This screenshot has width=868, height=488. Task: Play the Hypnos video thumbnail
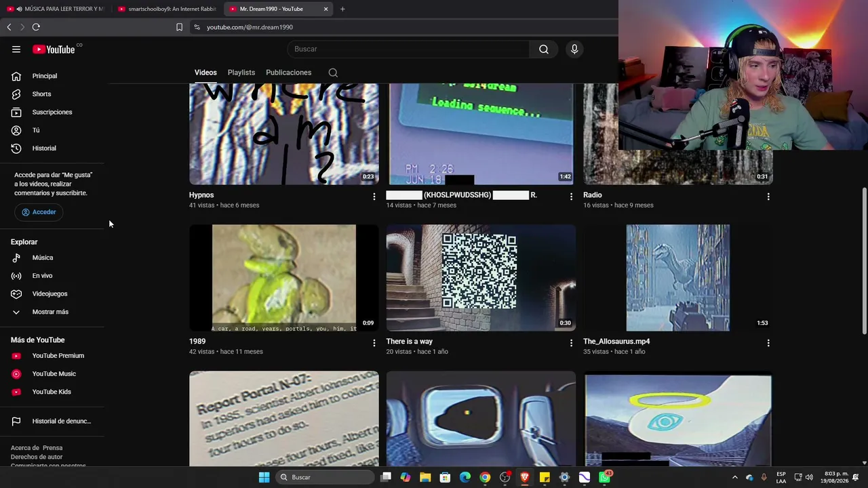[x=284, y=134]
